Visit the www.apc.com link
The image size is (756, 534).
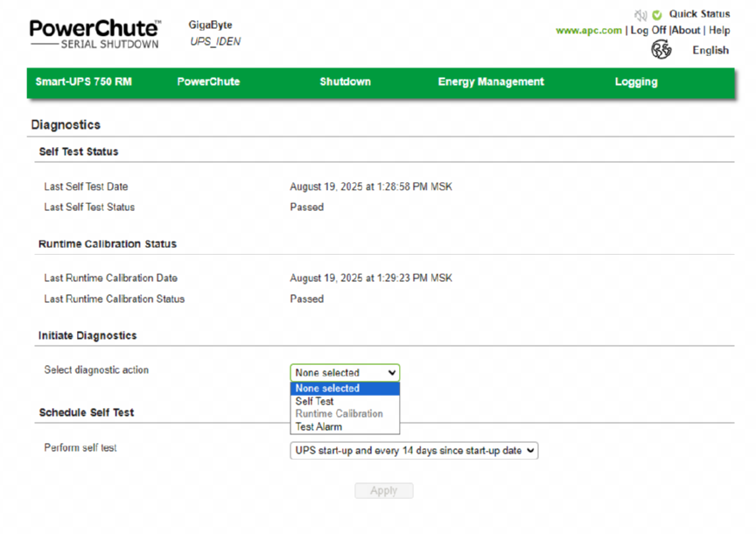tap(589, 31)
